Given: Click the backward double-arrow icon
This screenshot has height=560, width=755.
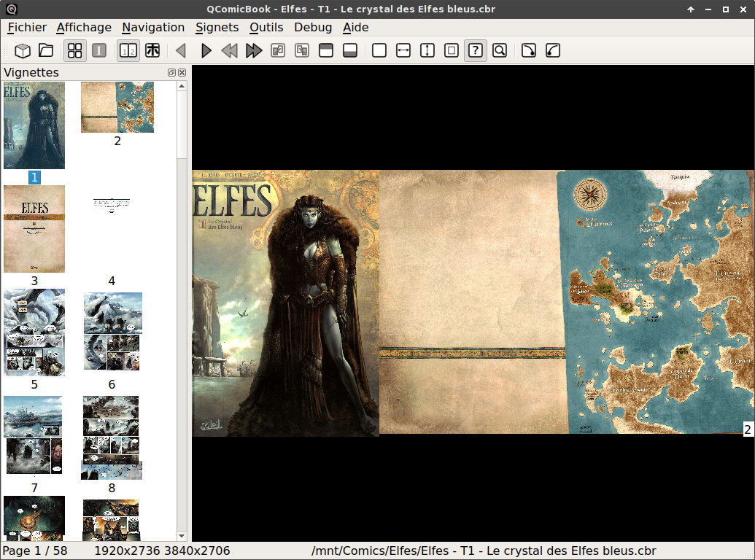Looking at the screenshot, I should click(x=230, y=50).
